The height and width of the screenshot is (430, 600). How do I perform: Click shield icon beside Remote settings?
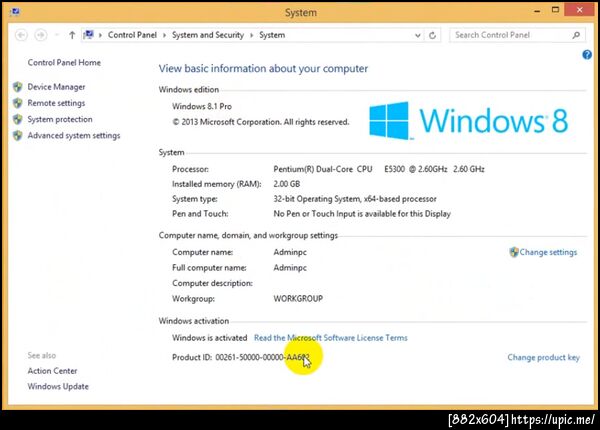coord(18,103)
